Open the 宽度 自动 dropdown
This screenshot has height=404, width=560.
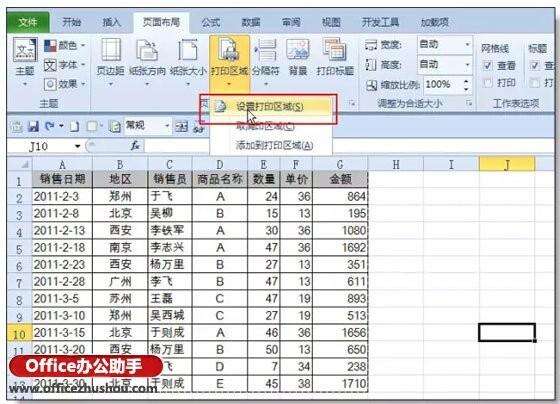467,45
